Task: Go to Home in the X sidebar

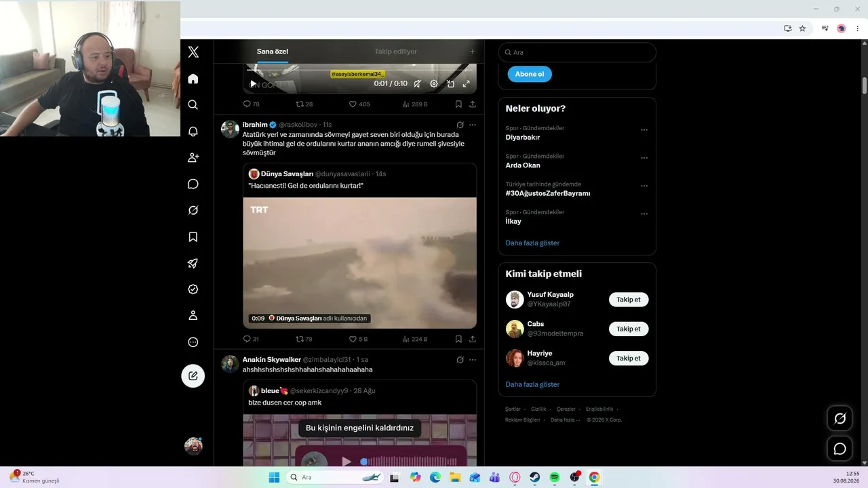Action: 193,79
